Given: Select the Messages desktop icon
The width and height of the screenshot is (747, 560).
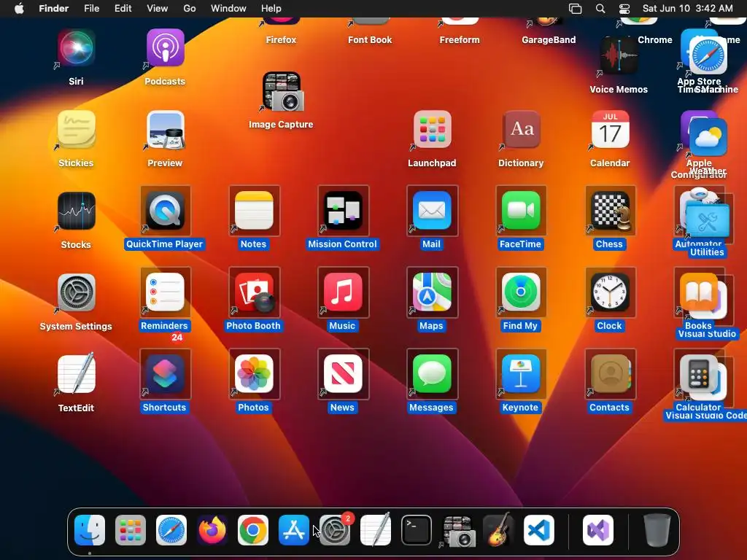Looking at the screenshot, I should click(x=432, y=374).
